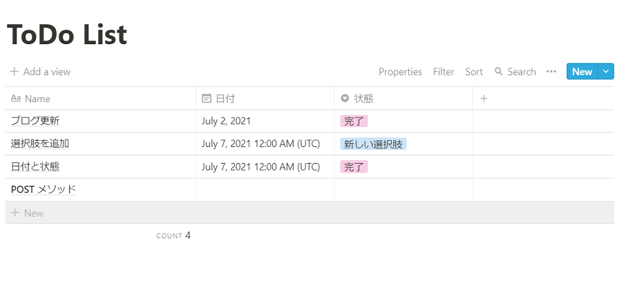Open the Properties menu

tap(400, 72)
